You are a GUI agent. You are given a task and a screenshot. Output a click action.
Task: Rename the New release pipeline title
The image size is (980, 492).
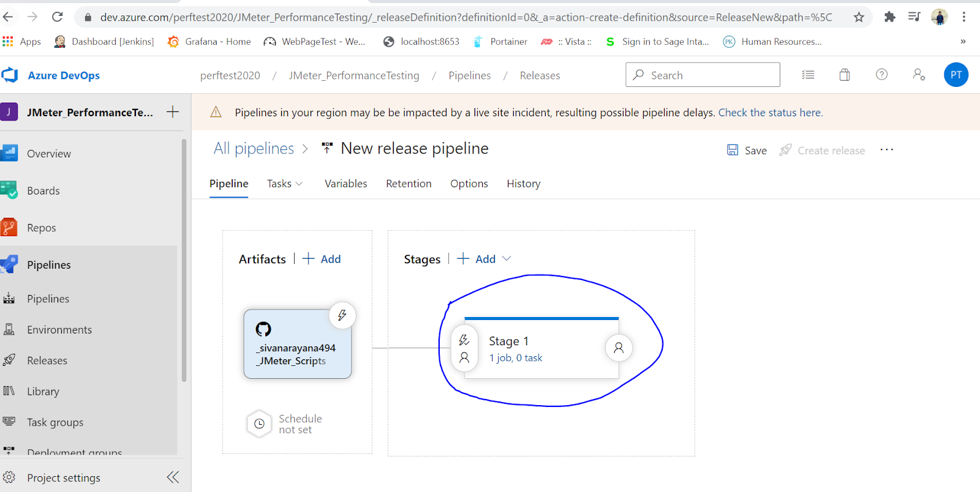415,149
